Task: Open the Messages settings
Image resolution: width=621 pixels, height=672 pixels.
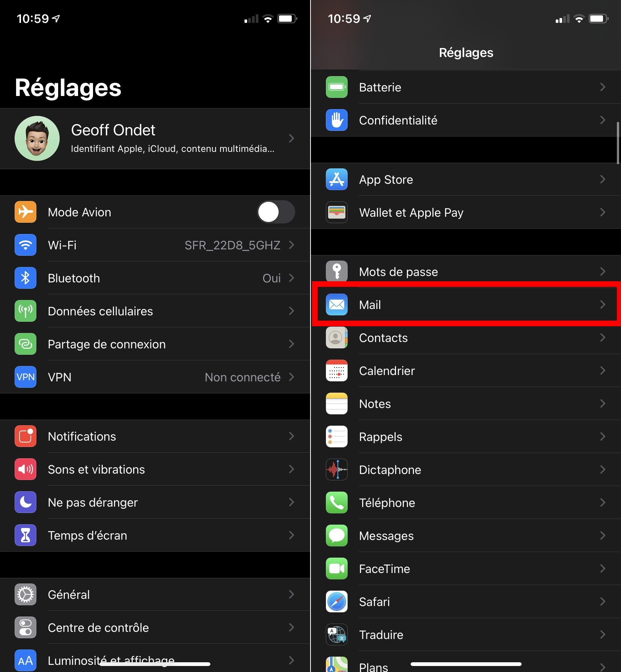Action: tap(466, 535)
